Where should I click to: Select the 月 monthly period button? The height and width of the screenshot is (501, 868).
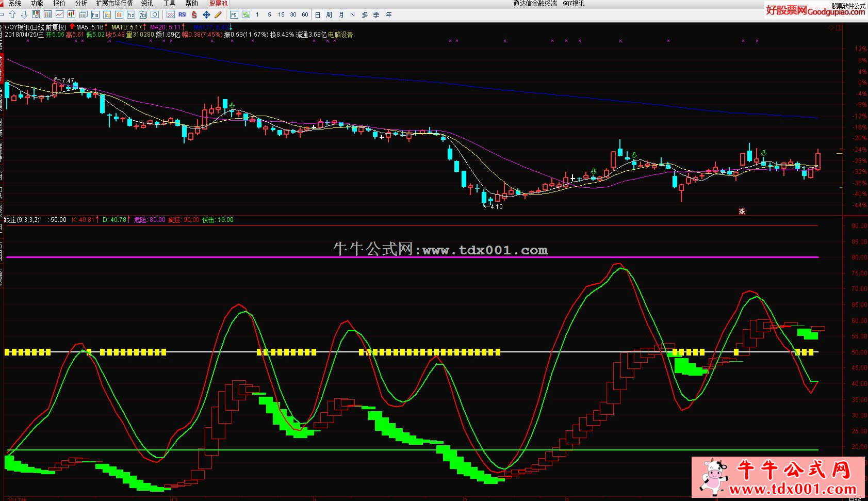(x=341, y=14)
